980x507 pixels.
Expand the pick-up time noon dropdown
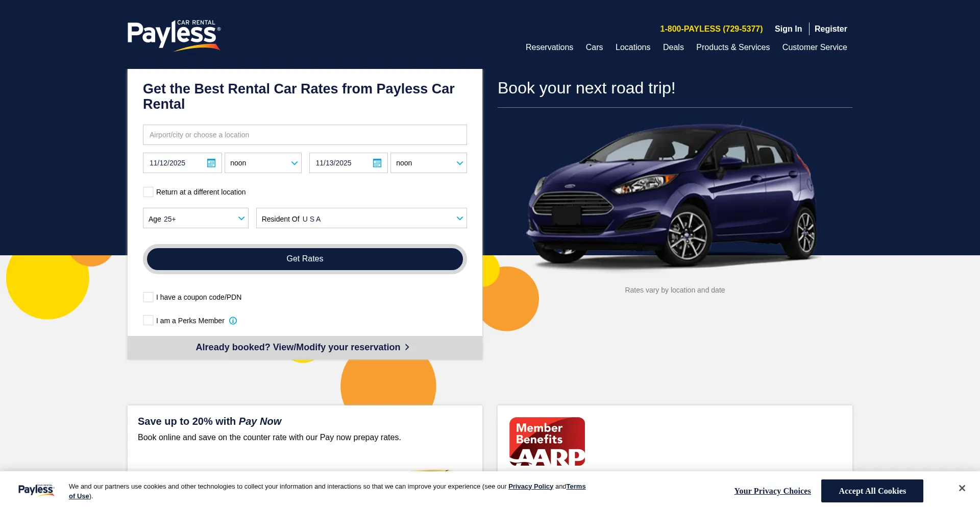pyautogui.click(x=263, y=163)
